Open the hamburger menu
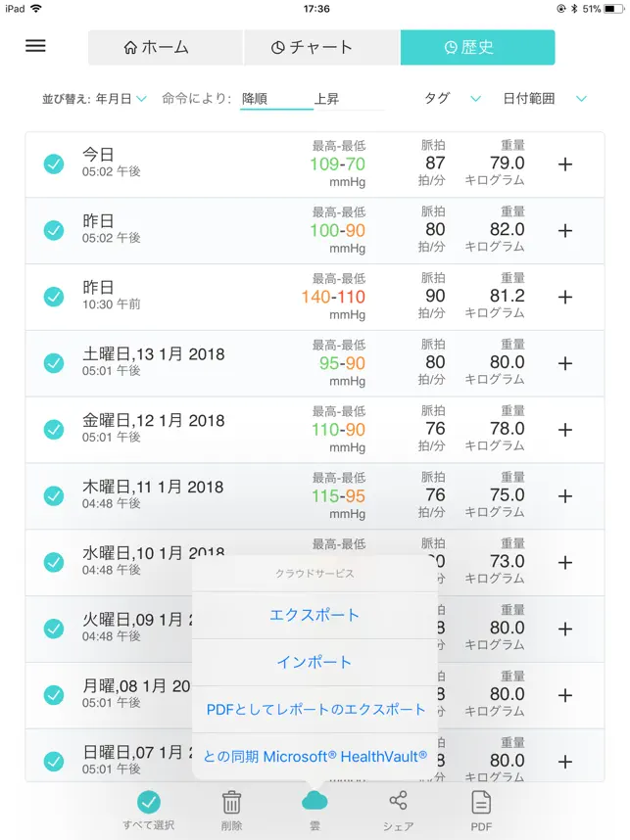630x840 pixels. pos(35,46)
